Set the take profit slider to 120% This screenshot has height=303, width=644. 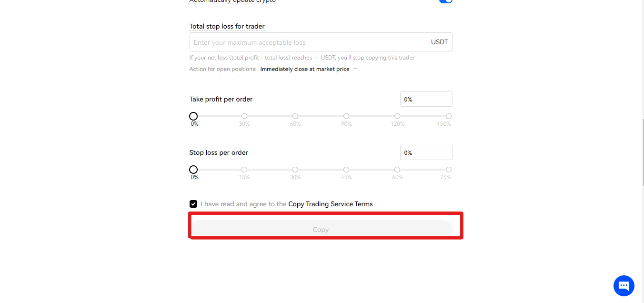[397, 116]
